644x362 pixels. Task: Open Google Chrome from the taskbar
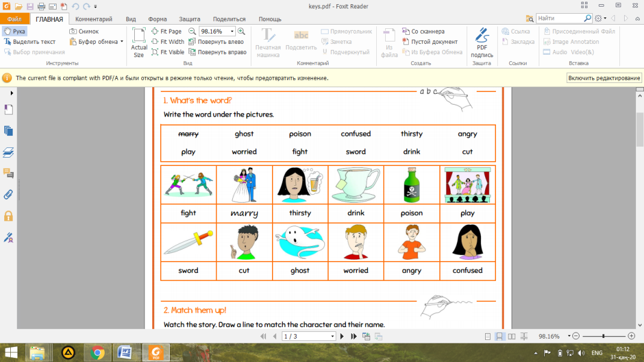[97, 352]
